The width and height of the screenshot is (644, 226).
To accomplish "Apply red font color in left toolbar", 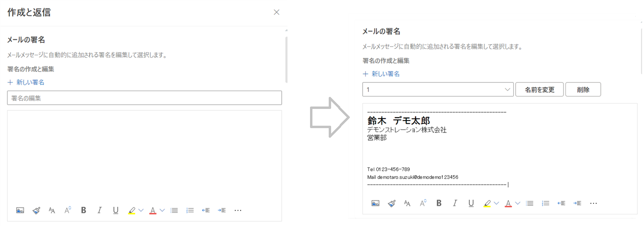I will 153,210.
